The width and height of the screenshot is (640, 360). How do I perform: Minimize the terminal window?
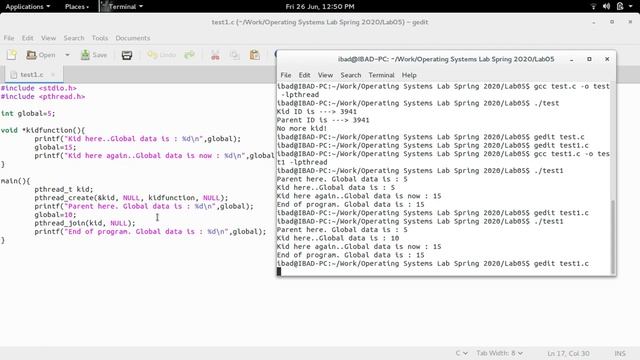(x=571, y=59)
